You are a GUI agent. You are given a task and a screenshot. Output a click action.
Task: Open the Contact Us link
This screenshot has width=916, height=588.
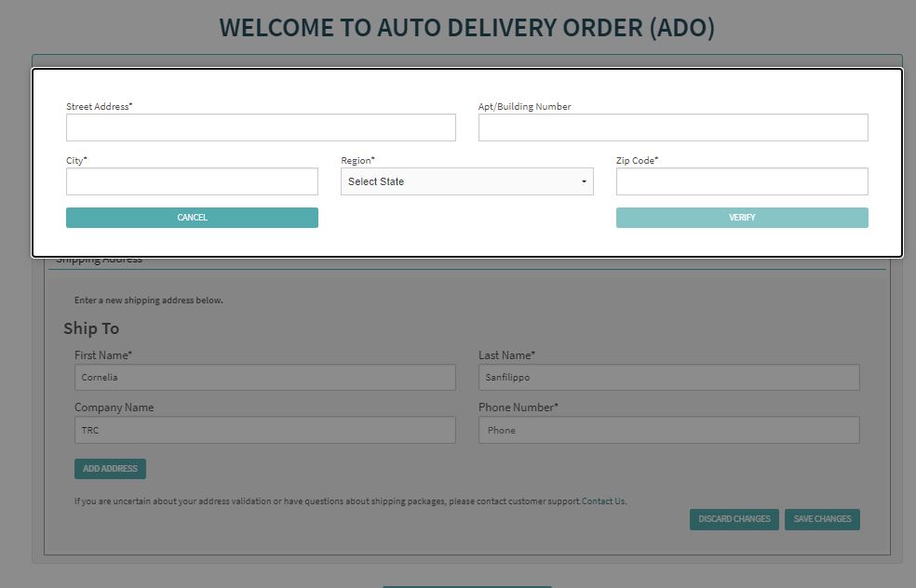603,501
